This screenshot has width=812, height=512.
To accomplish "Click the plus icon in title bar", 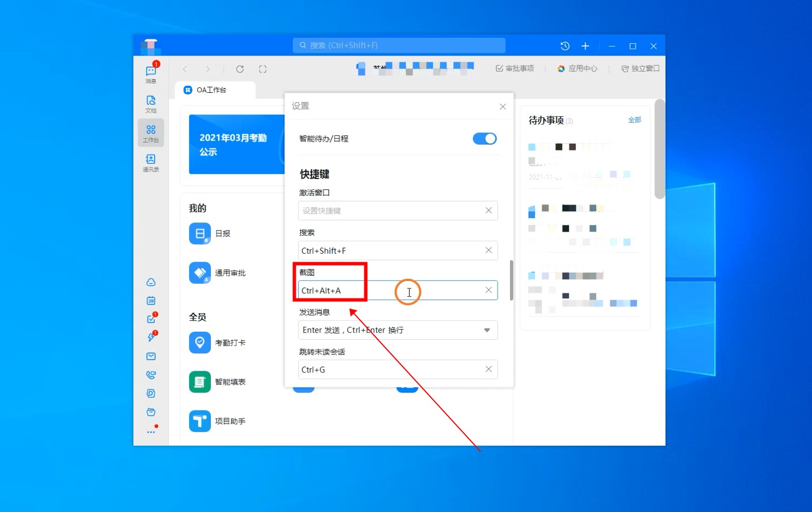I will click(585, 46).
